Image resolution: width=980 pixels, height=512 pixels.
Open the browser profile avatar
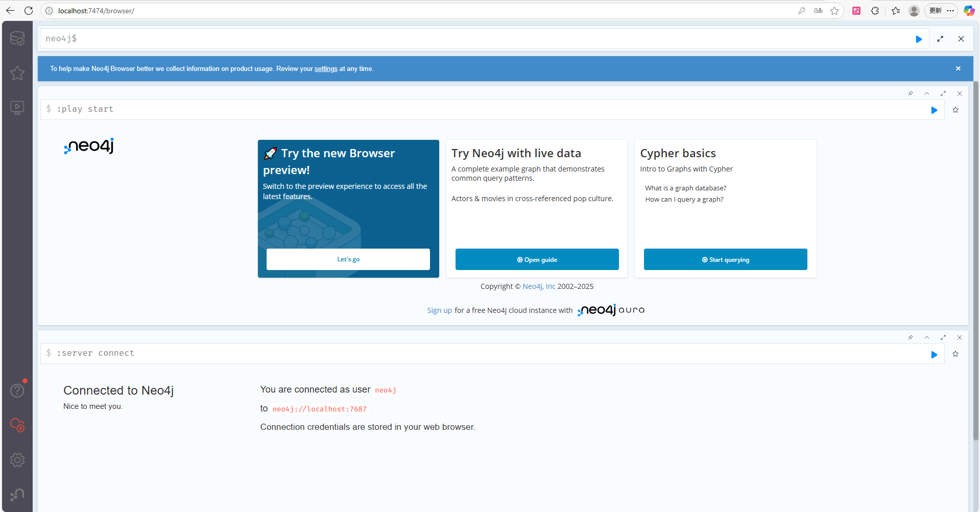pyautogui.click(x=914, y=11)
